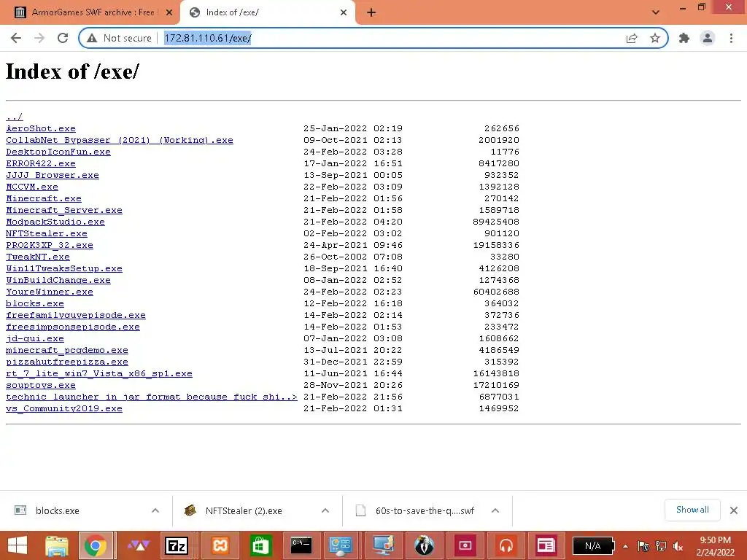
Task: Expand options for the .swf download
Action: point(495,510)
